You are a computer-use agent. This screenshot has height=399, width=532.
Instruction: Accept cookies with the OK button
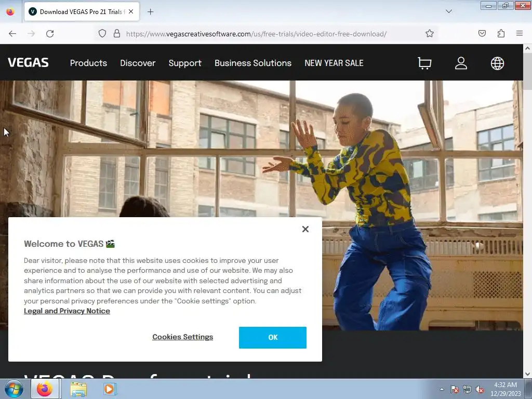coord(273,338)
